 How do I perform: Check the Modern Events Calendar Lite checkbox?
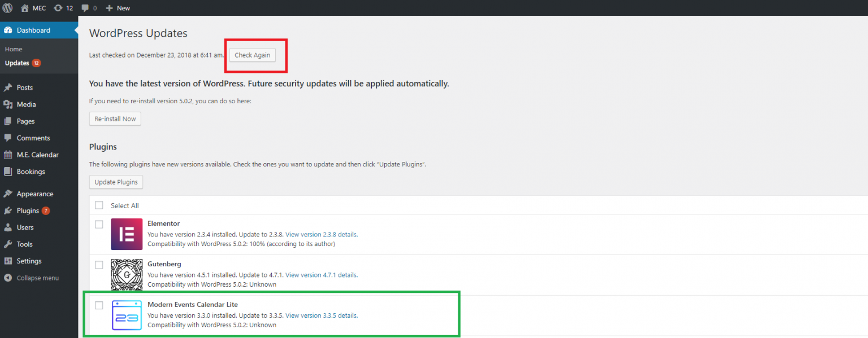pyautogui.click(x=99, y=305)
